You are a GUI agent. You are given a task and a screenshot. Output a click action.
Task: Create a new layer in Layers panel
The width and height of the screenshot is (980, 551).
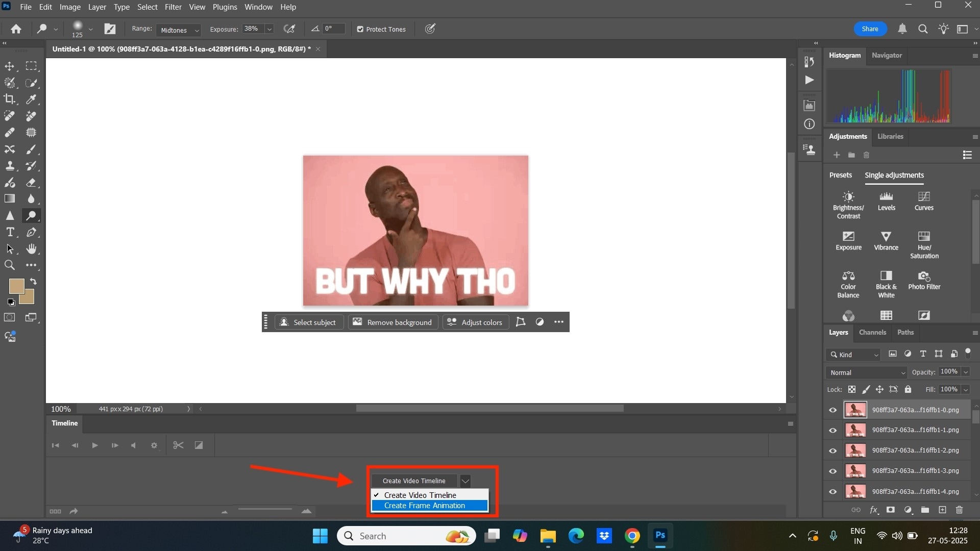click(x=942, y=510)
